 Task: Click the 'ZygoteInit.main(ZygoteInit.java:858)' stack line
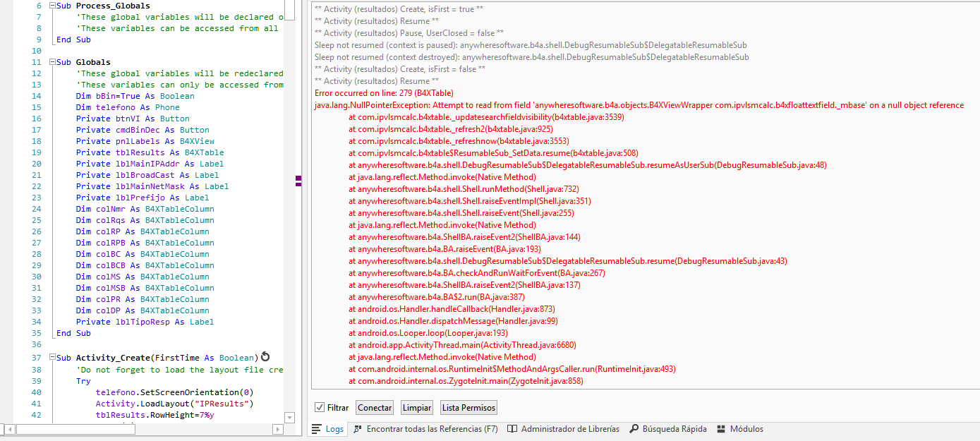466,381
